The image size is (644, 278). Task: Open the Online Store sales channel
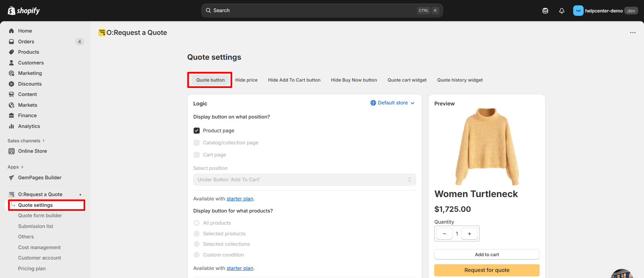pos(32,151)
